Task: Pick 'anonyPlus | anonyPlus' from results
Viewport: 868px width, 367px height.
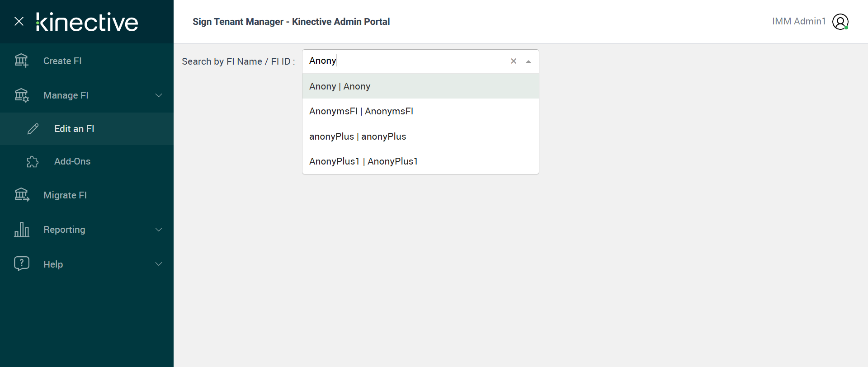Action: tap(357, 136)
